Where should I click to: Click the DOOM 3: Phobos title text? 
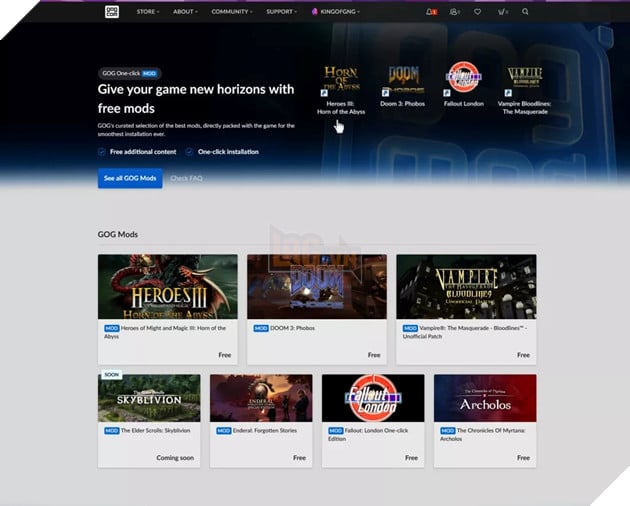tap(292, 328)
